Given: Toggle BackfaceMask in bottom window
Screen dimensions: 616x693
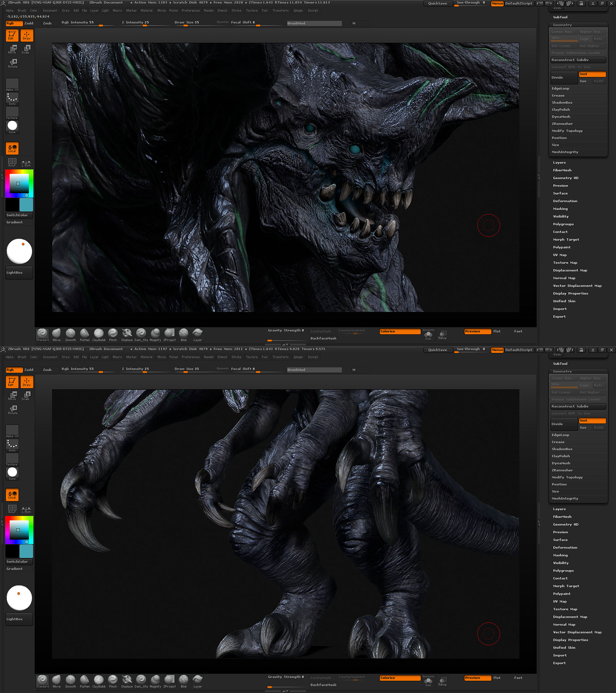Looking at the screenshot, I should tap(323, 685).
